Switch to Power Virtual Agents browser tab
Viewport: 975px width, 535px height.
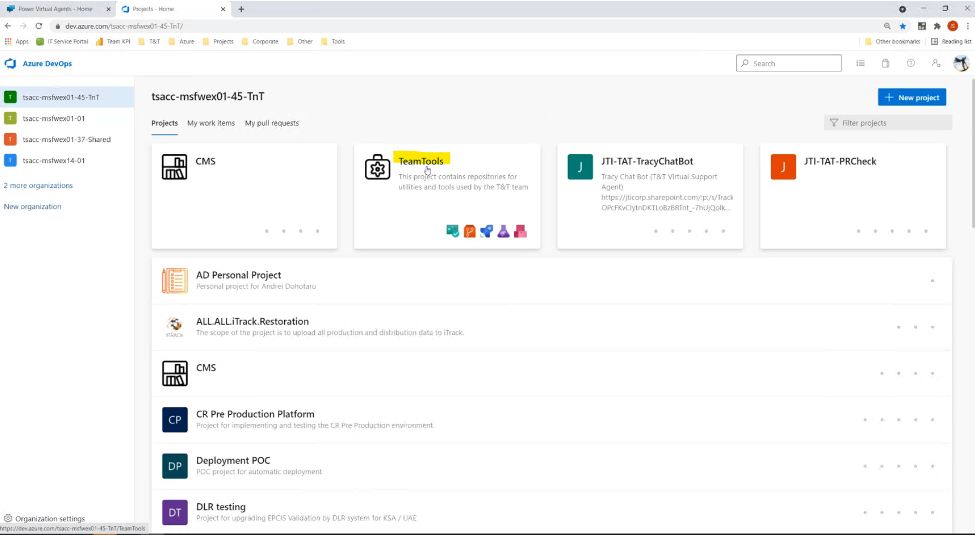[58, 9]
